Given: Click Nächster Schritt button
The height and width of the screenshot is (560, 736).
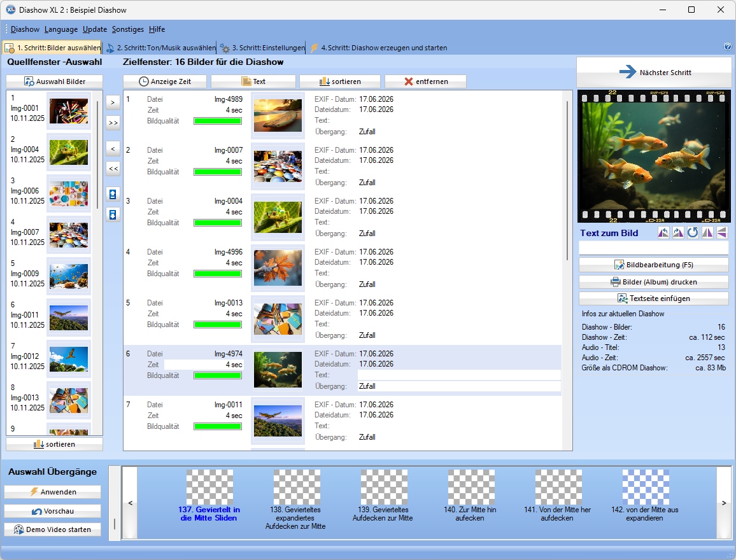Looking at the screenshot, I should point(654,73).
